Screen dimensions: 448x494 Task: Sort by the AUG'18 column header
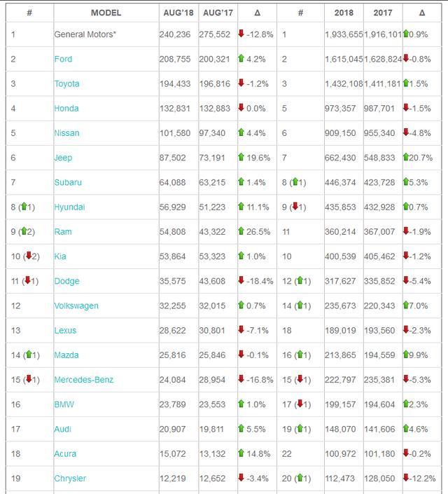pos(178,13)
